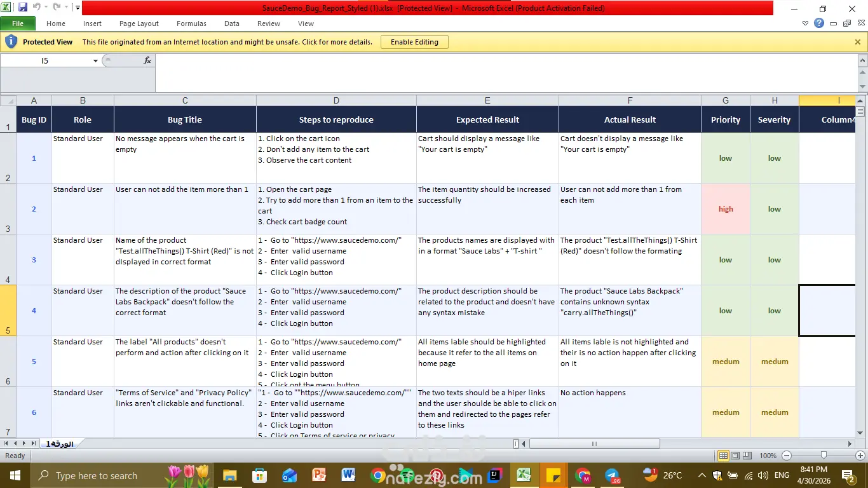Click the Excel Help question mark icon

(819, 24)
